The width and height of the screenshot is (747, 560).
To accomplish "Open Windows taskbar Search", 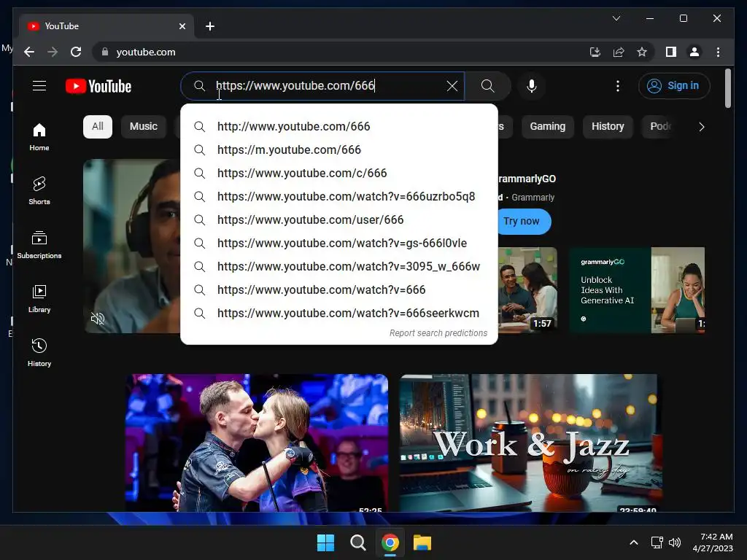I will [357, 542].
